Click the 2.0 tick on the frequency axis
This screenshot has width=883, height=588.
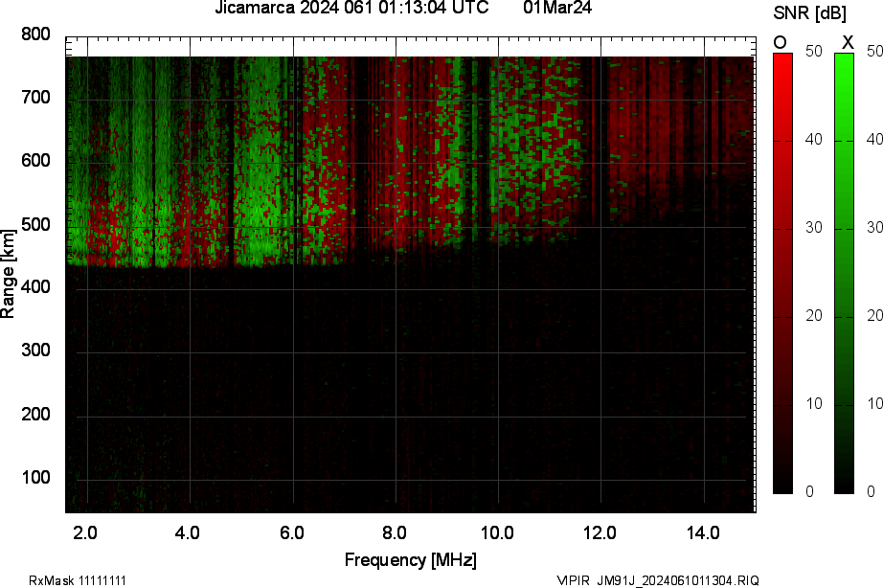pyautogui.click(x=86, y=532)
